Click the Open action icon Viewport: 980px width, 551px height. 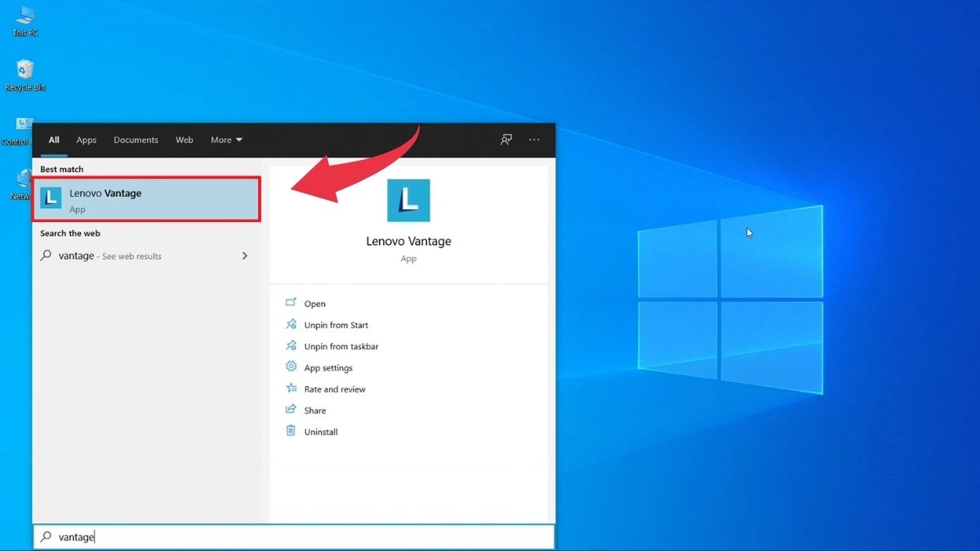click(291, 303)
